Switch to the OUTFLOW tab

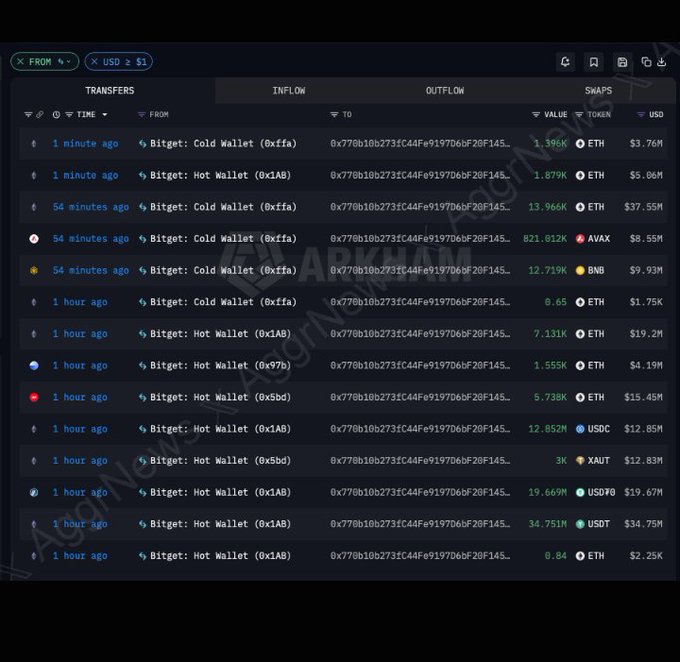pos(445,91)
